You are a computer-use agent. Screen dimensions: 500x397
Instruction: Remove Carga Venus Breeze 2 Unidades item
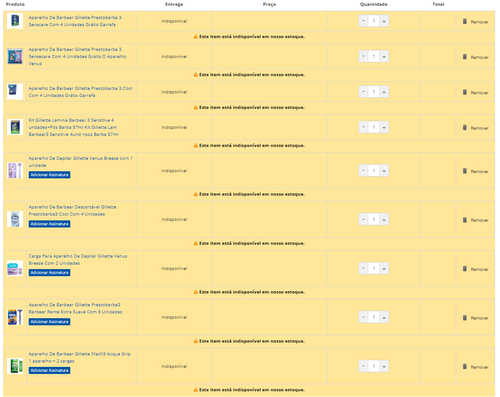click(x=475, y=269)
